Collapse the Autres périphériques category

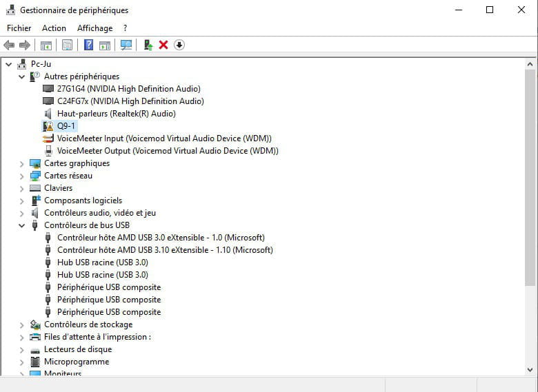(x=22, y=76)
